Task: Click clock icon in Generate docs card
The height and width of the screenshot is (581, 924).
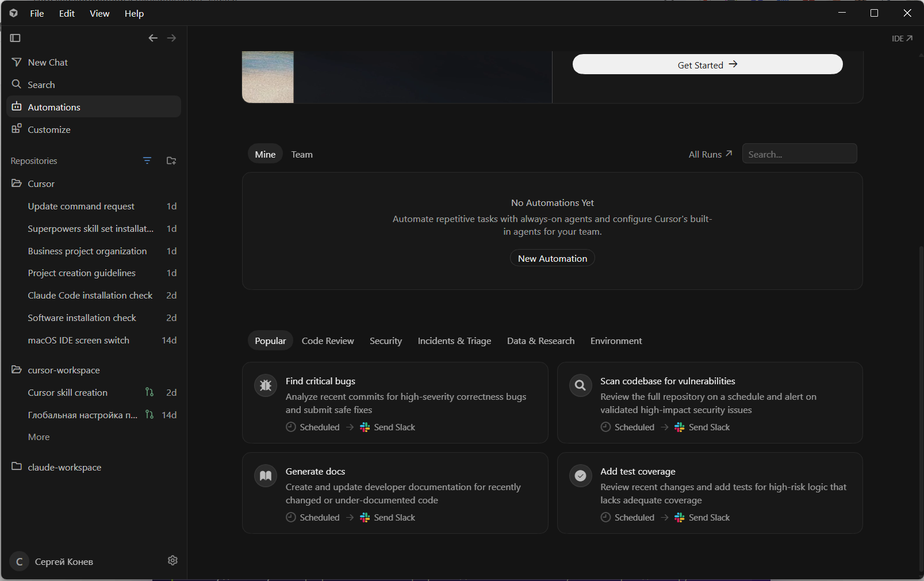Action: 291,517
